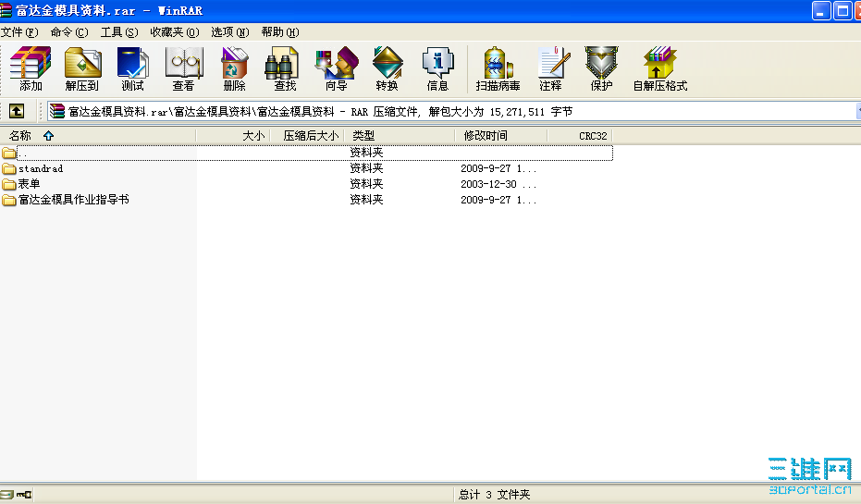
Task: Open the Favorites (收藏夹) menu
Action: click(x=175, y=32)
